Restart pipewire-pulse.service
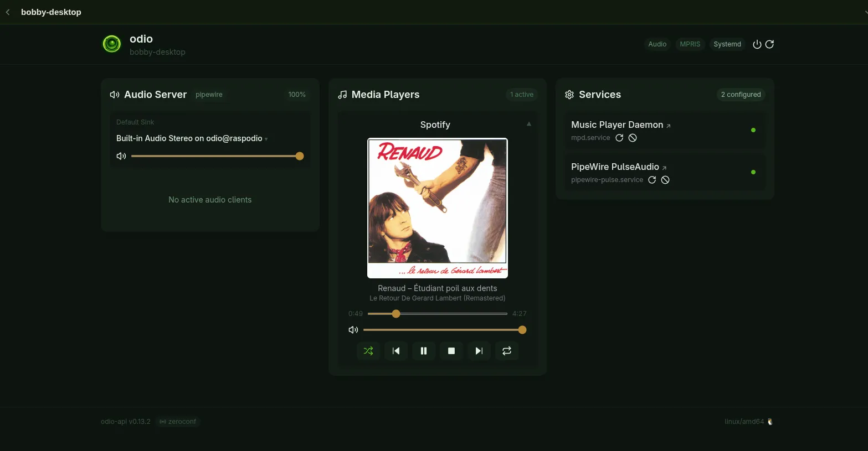Screen dimensions: 868x451 pyautogui.click(x=652, y=180)
